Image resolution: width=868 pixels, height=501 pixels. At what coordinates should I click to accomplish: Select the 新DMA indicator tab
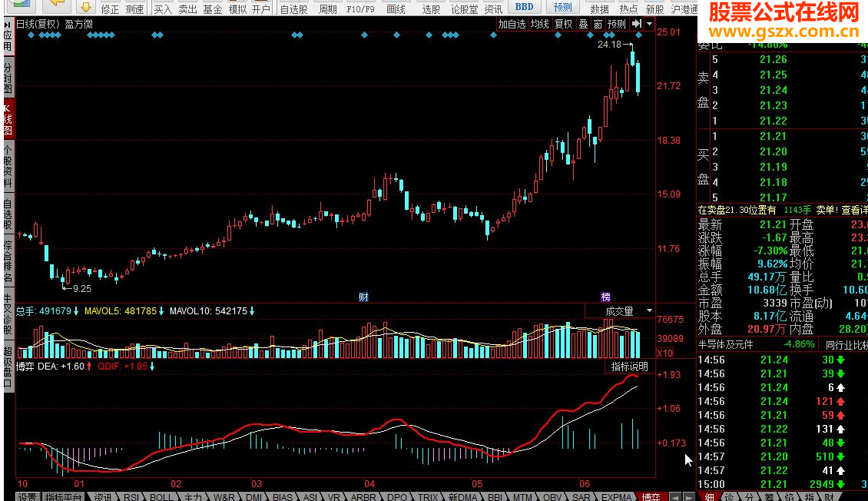pyautogui.click(x=462, y=496)
